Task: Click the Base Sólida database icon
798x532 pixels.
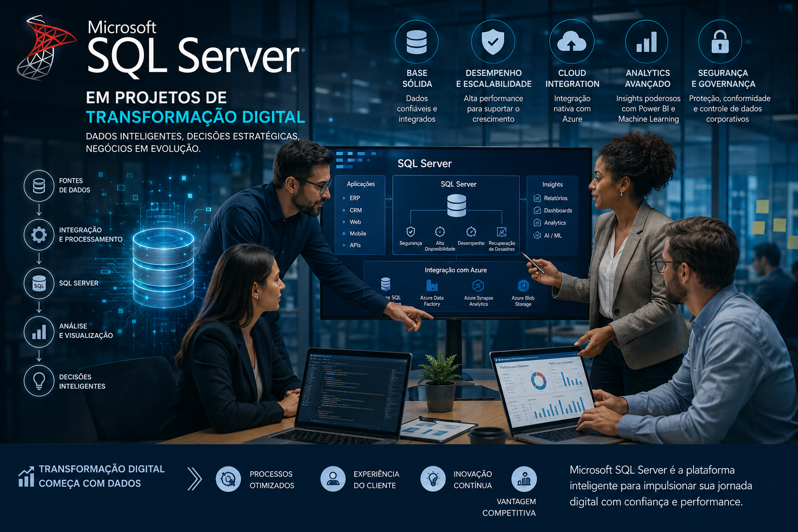Action: [x=417, y=42]
